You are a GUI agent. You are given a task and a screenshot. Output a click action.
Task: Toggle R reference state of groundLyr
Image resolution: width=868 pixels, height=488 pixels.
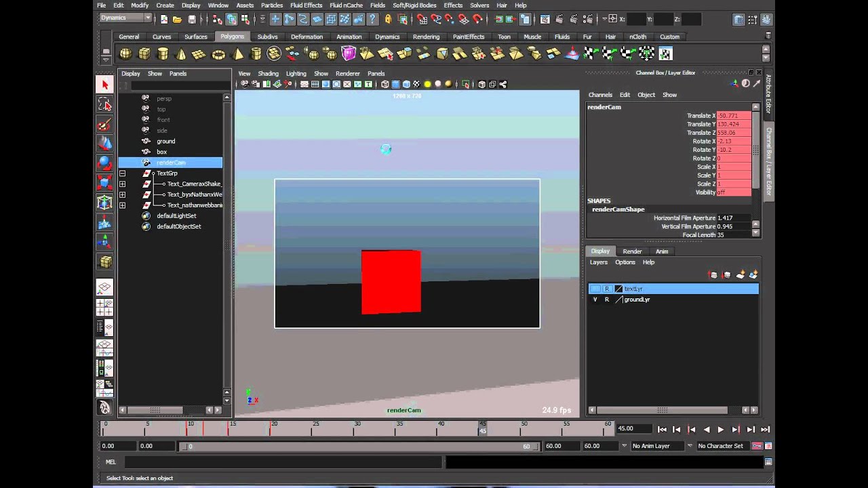coord(607,300)
